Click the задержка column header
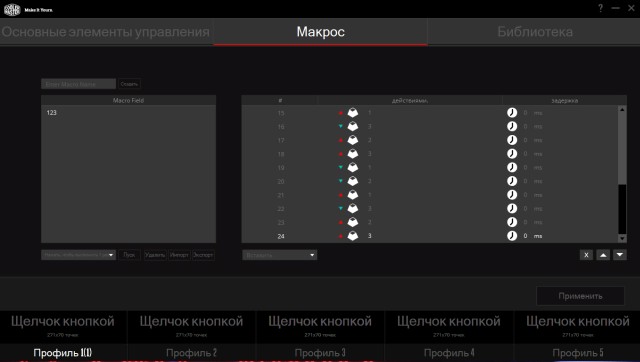This screenshot has height=362, width=640. click(564, 100)
